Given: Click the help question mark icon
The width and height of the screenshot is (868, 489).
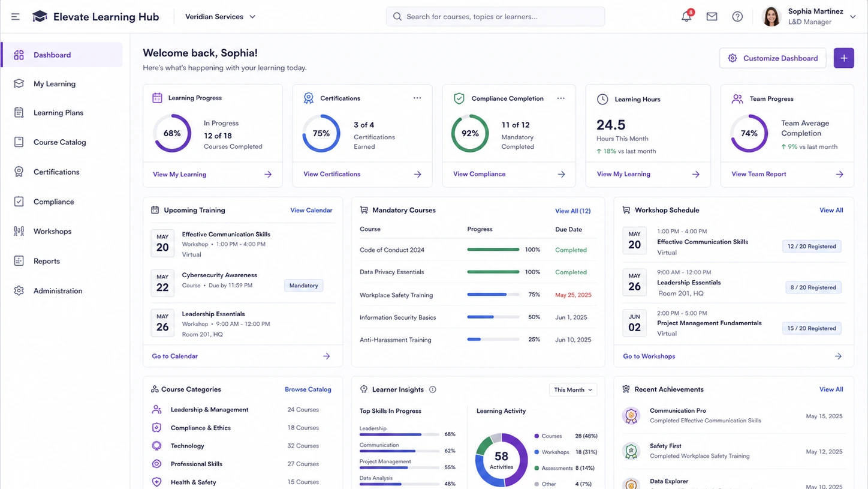Looking at the screenshot, I should pos(737,17).
